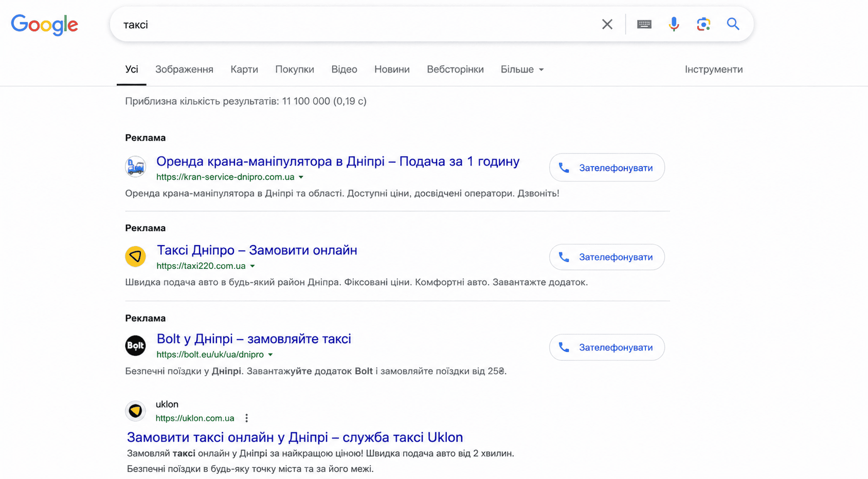Click the https://taxi220.com.ua URL
Screen dimensions: 868x479
(201, 266)
